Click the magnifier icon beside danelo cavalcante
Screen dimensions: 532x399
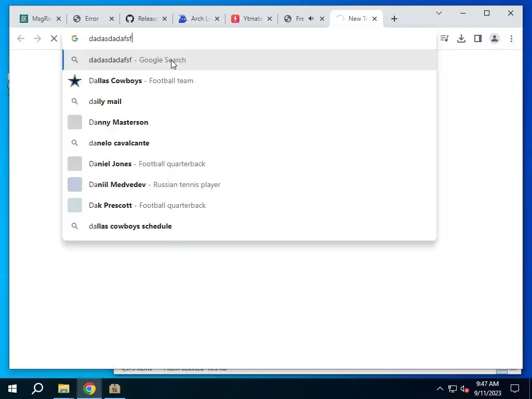coord(75,143)
